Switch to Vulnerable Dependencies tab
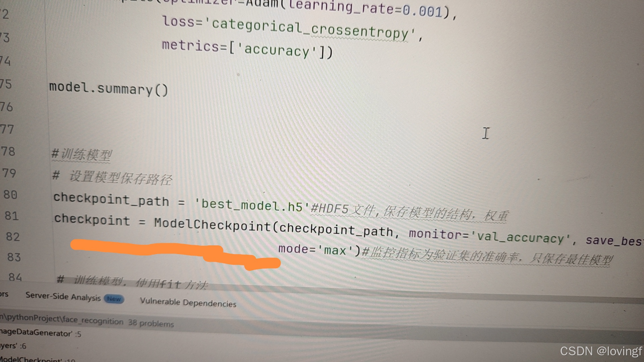 tap(188, 302)
